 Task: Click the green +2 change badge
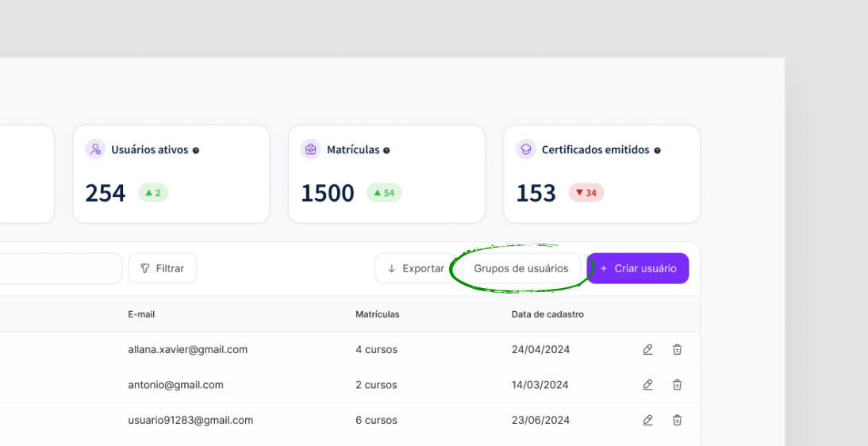(x=153, y=193)
